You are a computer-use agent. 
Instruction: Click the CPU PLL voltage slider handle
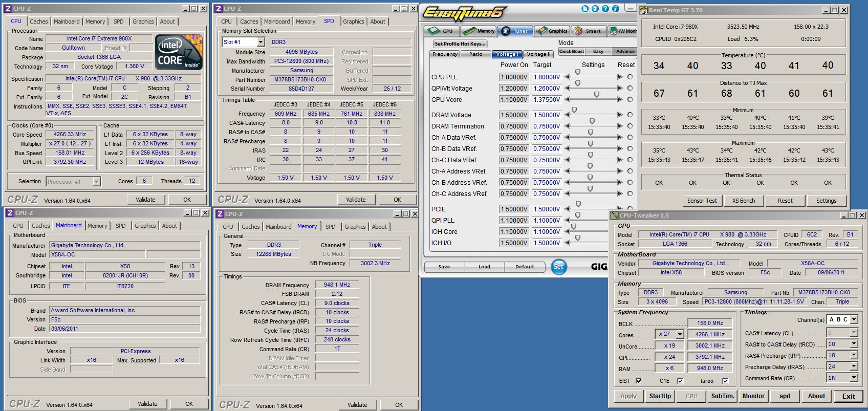point(578,72)
